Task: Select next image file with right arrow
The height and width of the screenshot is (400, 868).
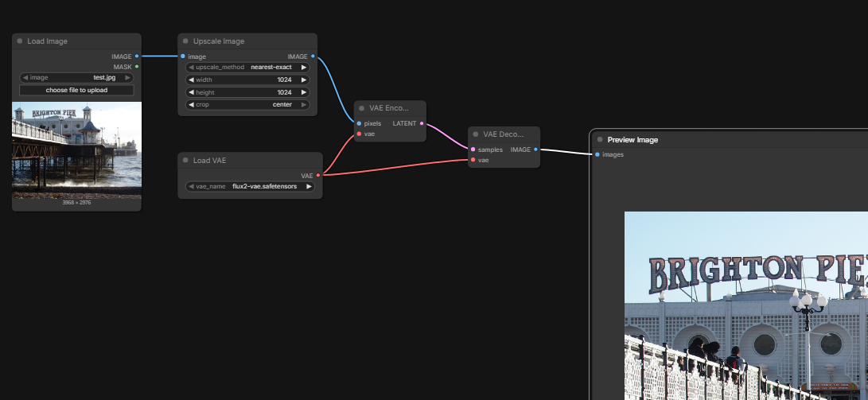Action: [128, 77]
